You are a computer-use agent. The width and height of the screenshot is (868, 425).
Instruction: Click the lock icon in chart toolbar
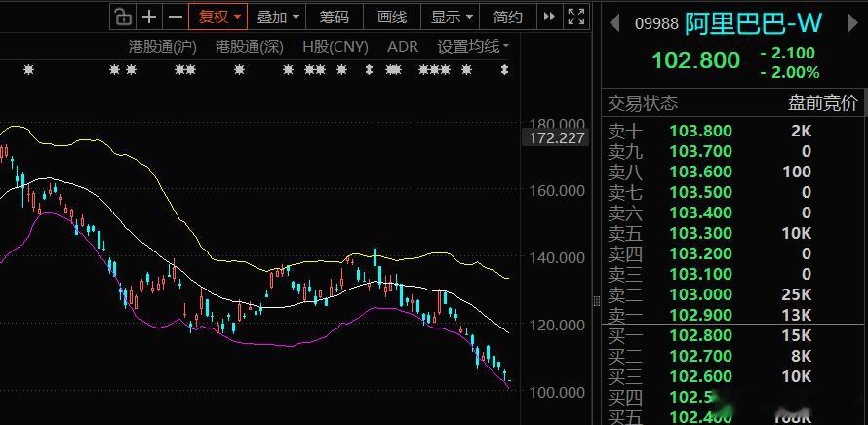tap(122, 18)
